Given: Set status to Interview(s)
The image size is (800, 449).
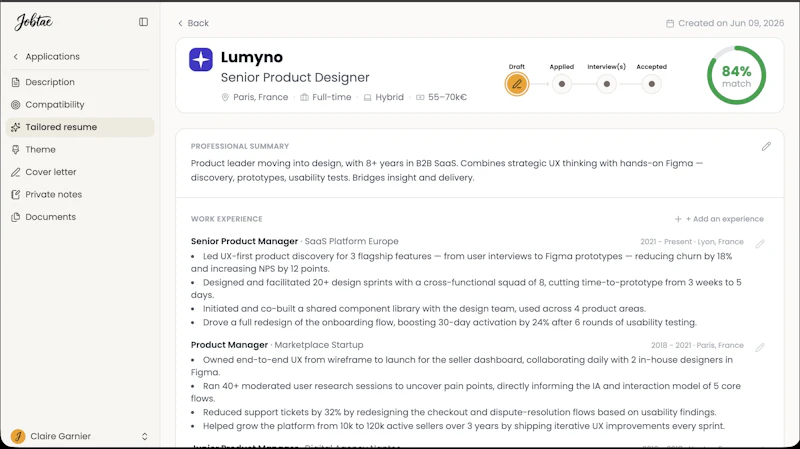Looking at the screenshot, I should pyautogui.click(x=607, y=84).
